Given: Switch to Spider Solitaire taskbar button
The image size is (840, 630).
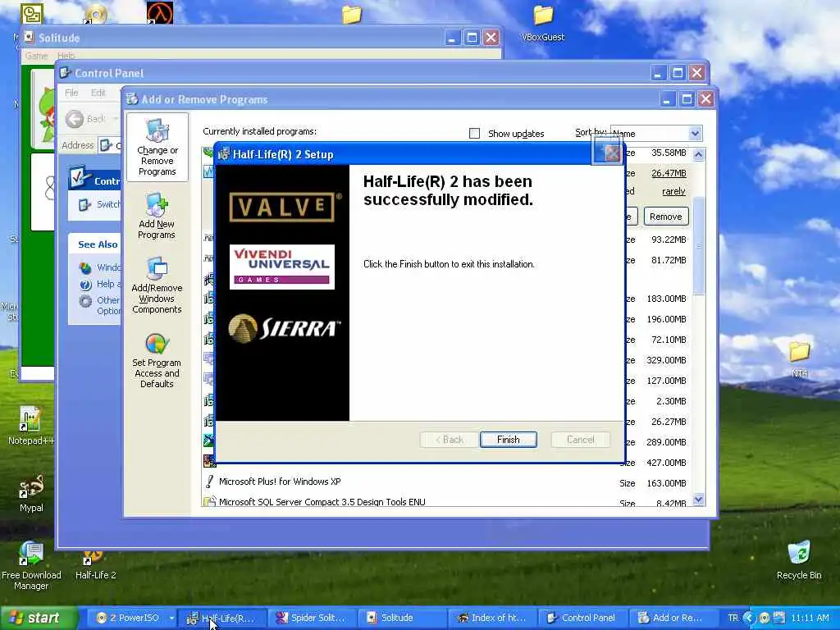Looking at the screenshot, I should [312, 618].
